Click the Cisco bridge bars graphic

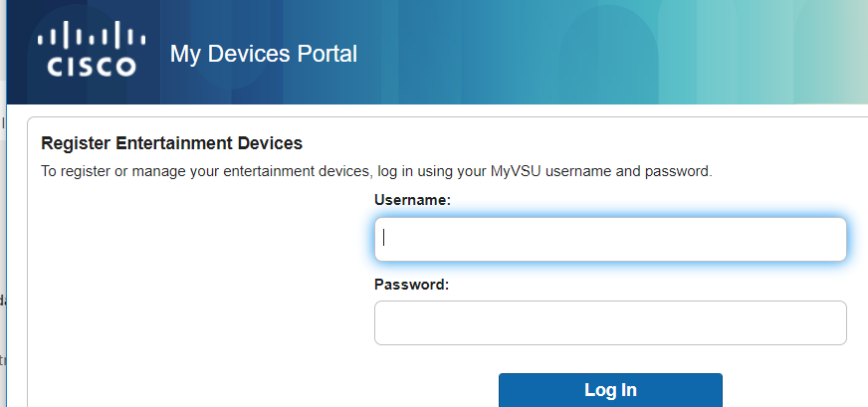click(92, 35)
